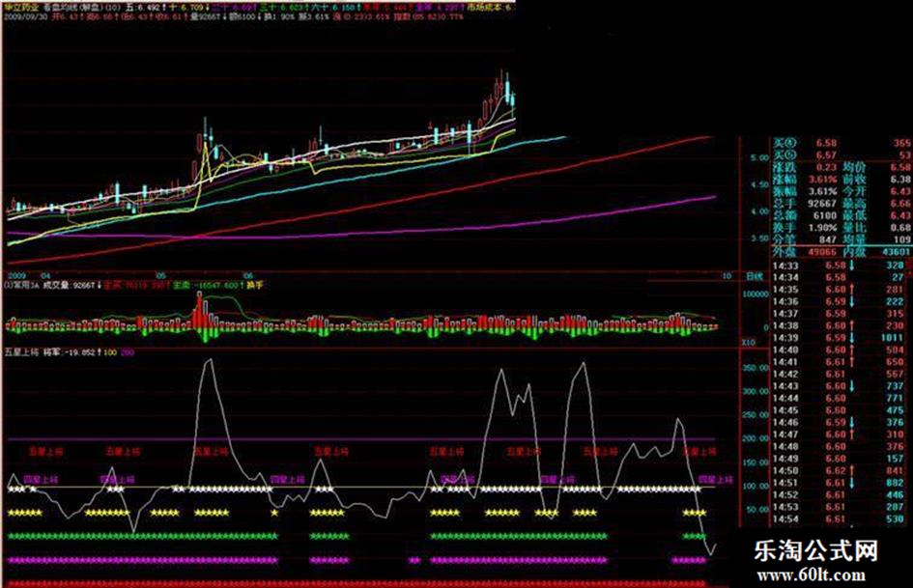913x588 pixels.
Task: Click the 3.50 price axis label
Action: (759, 238)
